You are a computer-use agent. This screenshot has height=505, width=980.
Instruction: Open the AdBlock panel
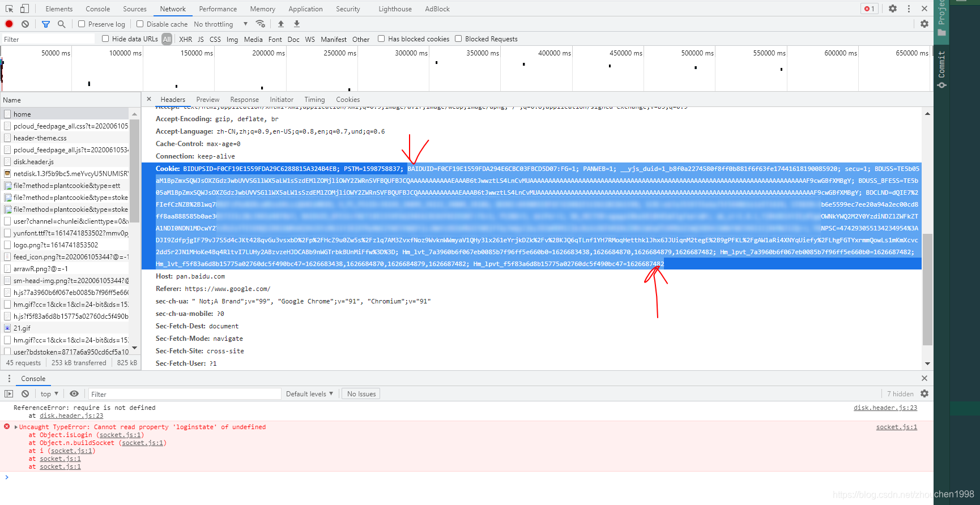pos(437,8)
